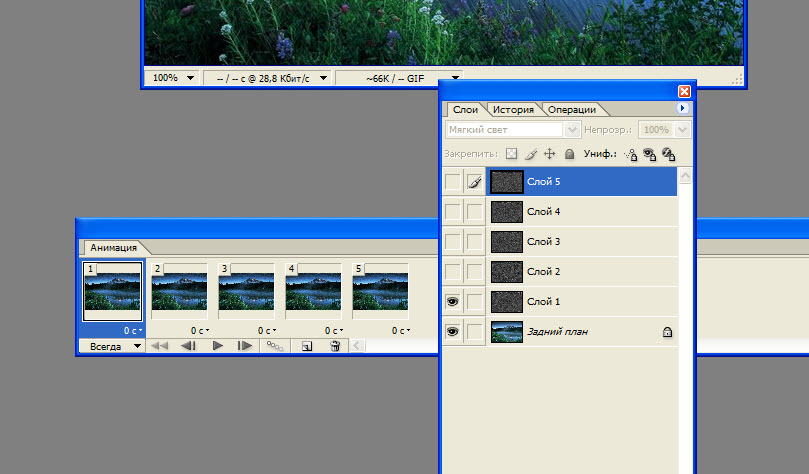Image resolution: width=809 pixels, height=474 pixels.
Task: Click lock icon on Задний план layer
Action: pyautogui.click(x=667, y=332)
